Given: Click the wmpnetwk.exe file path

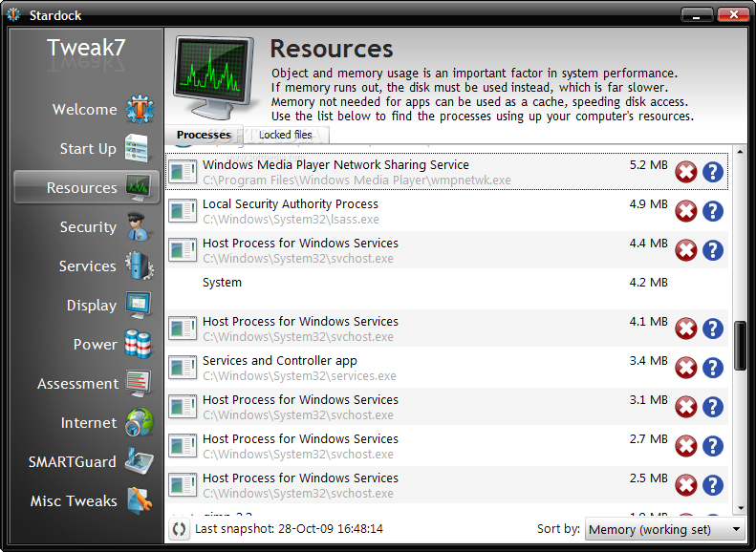Looking at the screenshot, I should pyautogui.click(x=356, y=180).
